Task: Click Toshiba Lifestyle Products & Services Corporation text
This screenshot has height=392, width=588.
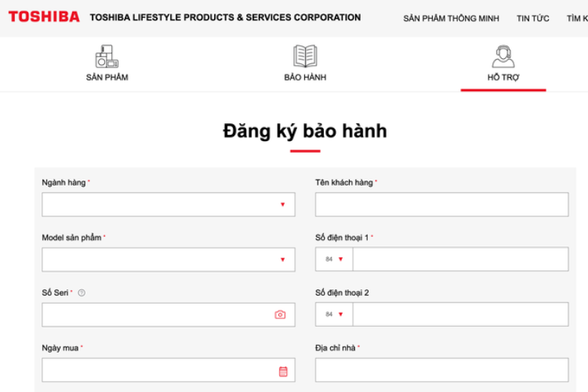Action: point(225,17)
